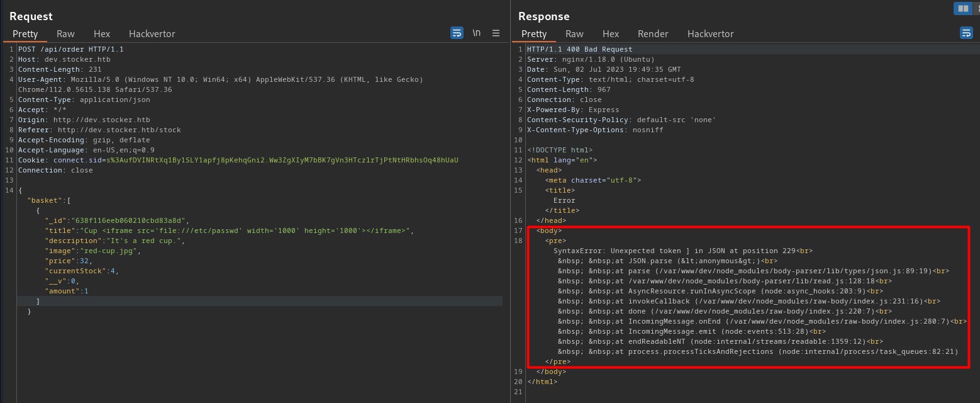This screenshot has height=403, width=980.
Task: Open the Request panel hamburger options menu
Action: click(x=496, y=33)
